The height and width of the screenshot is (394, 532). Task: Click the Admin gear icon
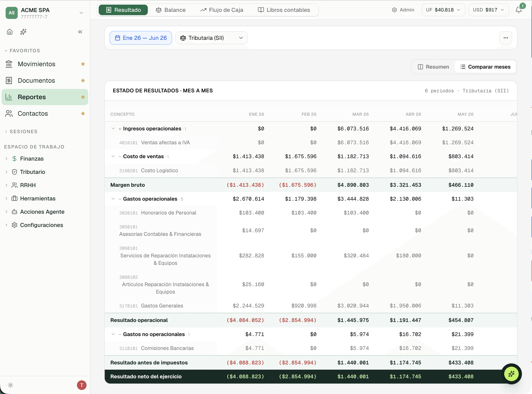(394, 10)
